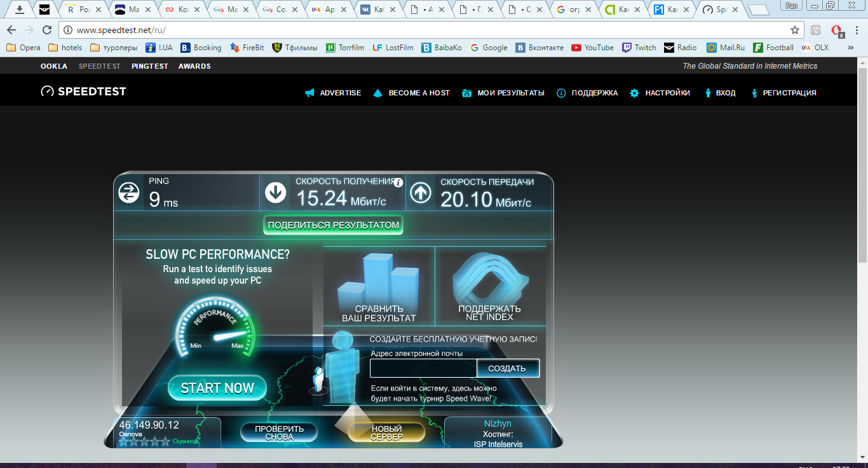Image resolution: width=868 pixels, height=468 pixels.
Task: Click the email address input field
Action: [423, 368]
